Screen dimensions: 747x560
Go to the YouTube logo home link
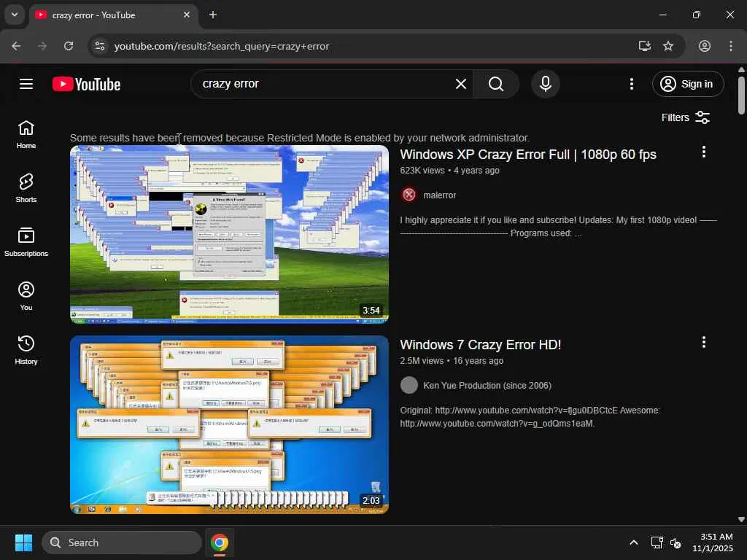point(86,85)
